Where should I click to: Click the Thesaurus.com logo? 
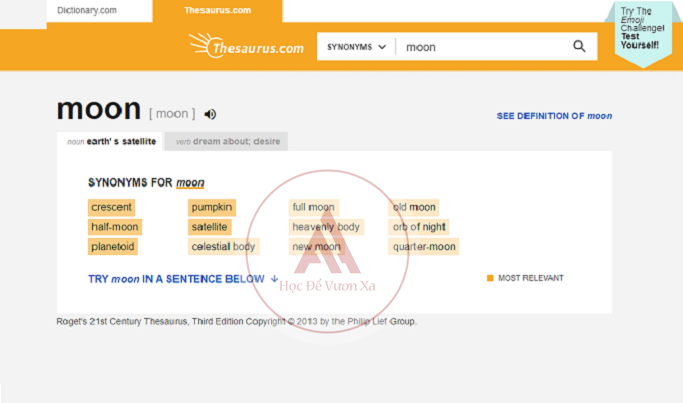point(246,46)
